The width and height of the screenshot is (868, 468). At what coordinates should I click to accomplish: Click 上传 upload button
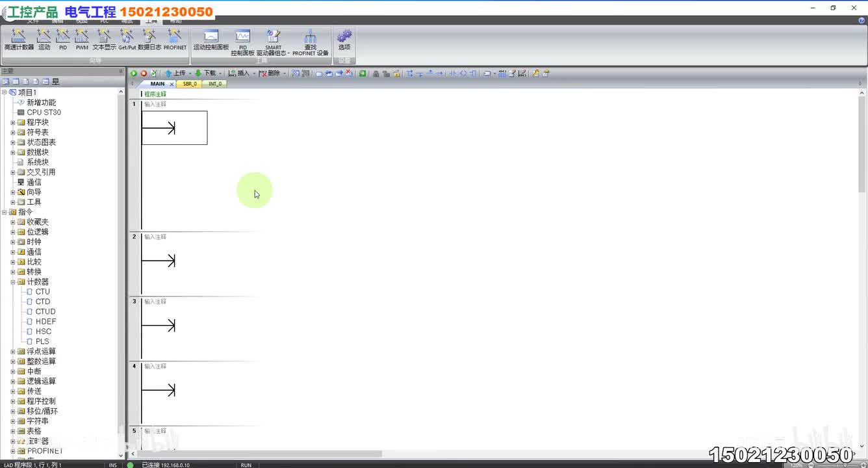tap(175, 73)
